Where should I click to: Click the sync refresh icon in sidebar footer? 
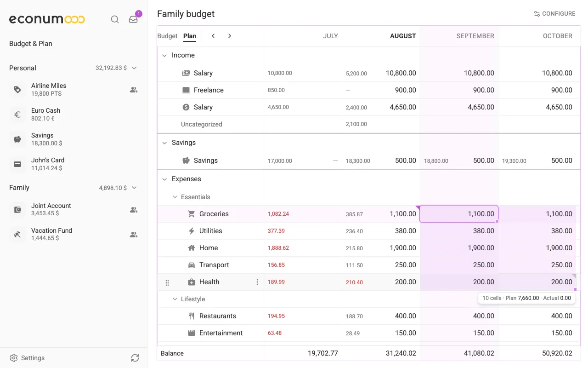pyautogui.click(x=135, y=358)
